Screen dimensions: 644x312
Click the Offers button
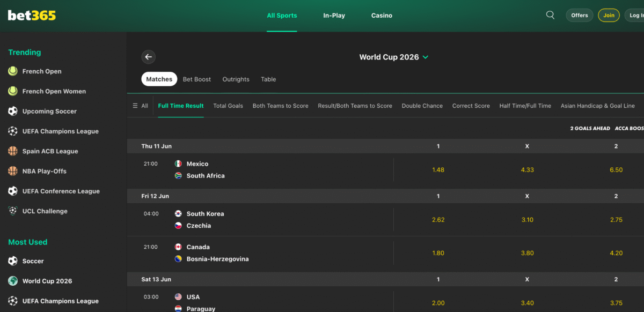(x=580, y=15)
